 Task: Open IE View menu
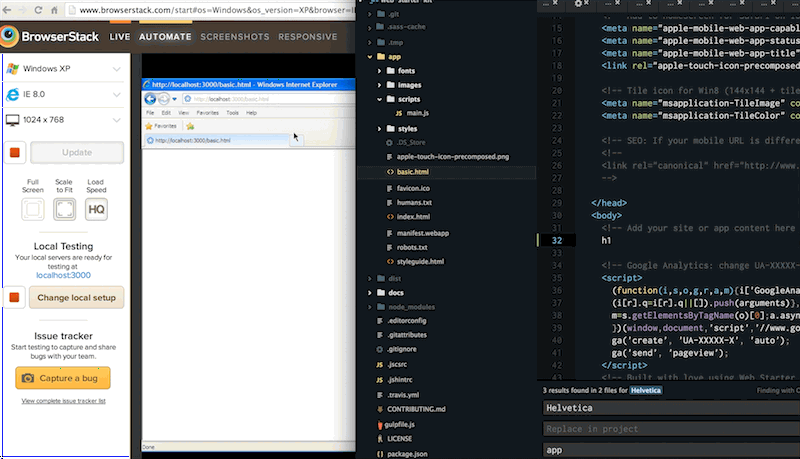(x=184, y=113)
